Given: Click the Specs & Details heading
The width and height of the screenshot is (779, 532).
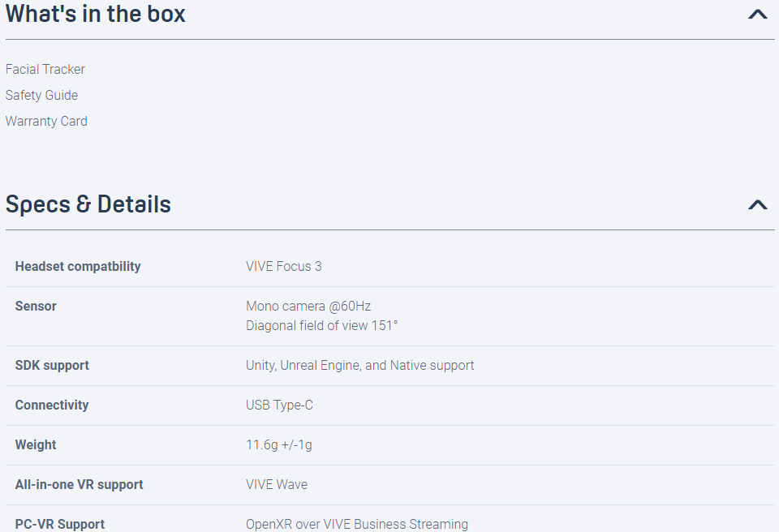Looking at the screenshot, I should [88, 204].
